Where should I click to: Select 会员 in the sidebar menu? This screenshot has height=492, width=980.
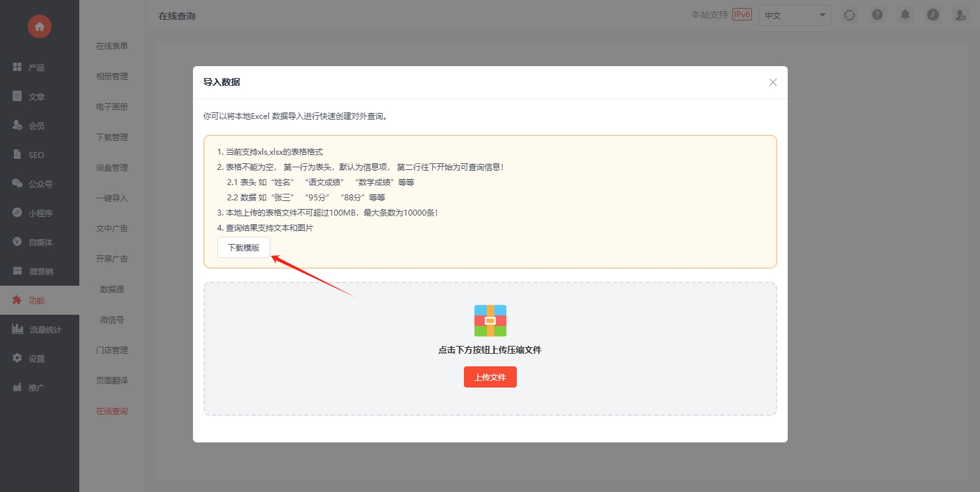pos(36,126)
